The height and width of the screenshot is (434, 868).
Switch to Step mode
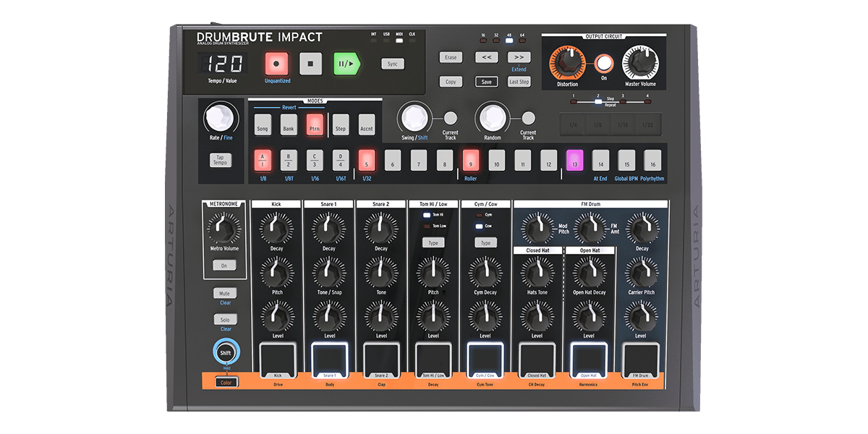click(340, 124)
